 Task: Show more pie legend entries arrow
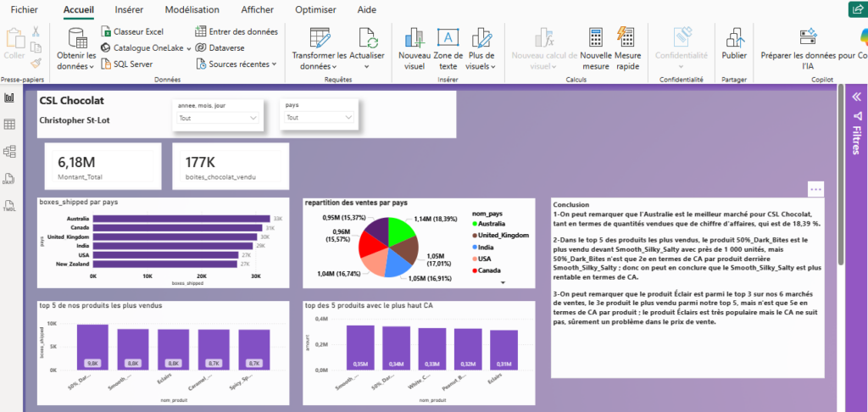(504, 282)
